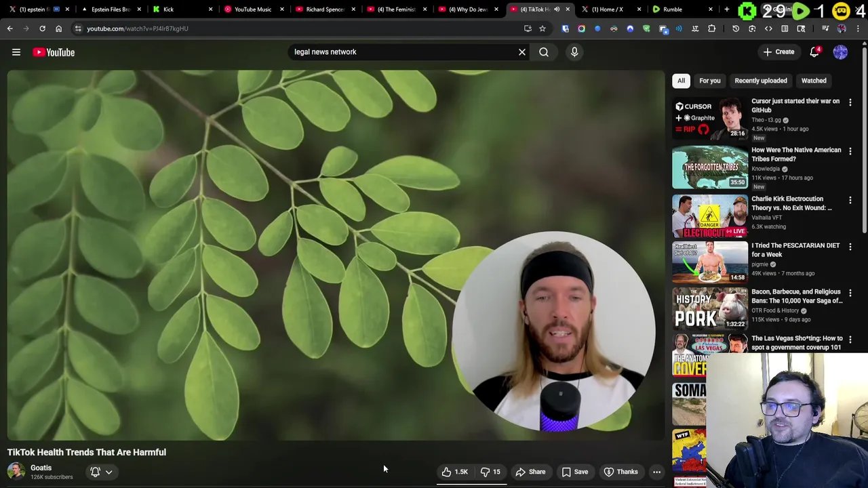
Task: Click the PESCATARIAN DIET video thumbnail
Action: tap(710, 262)
